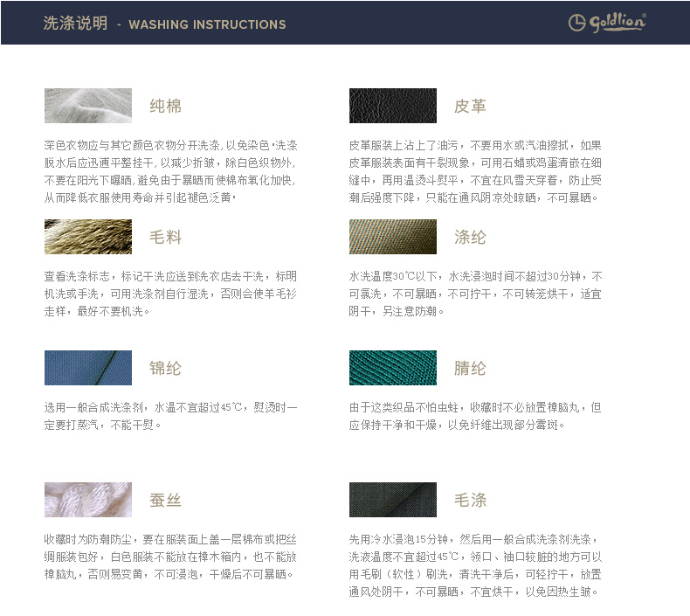The height and width of the screenshot is (616, 690).
Task: Click the WASHING INSTRUCTIONS banner text
Action: (207, 24)
